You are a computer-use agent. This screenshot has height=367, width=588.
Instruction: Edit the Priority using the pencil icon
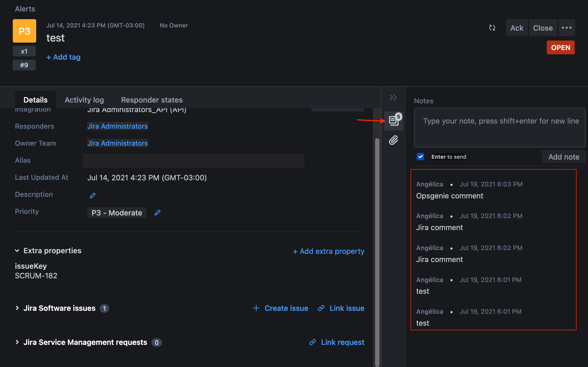pos(158,212)
